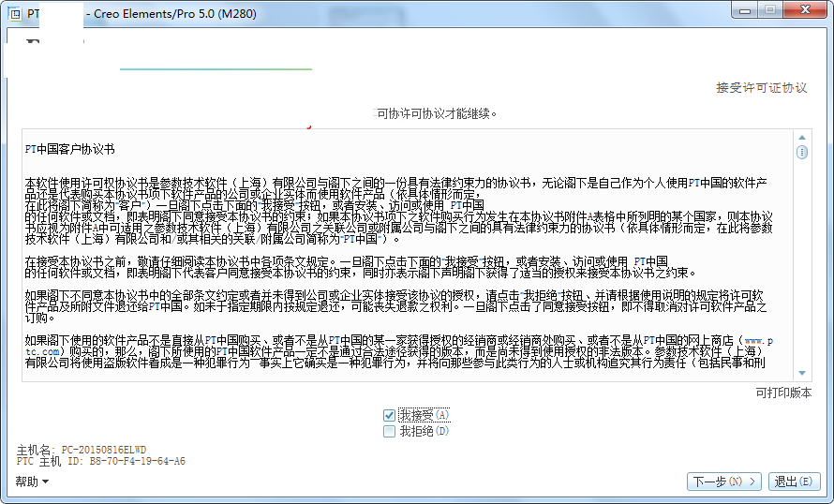Viewport: 834px width, 504px height.
Task: Click the 下一步(N) button
Action: [x=724, y=482]
